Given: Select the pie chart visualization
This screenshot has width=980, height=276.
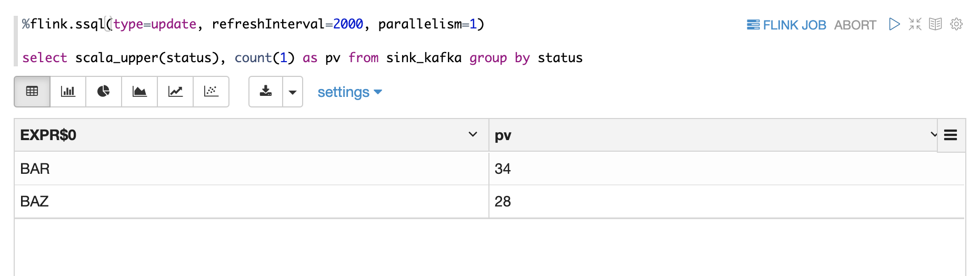Looking at the screenshot, I should coord(104,92).
